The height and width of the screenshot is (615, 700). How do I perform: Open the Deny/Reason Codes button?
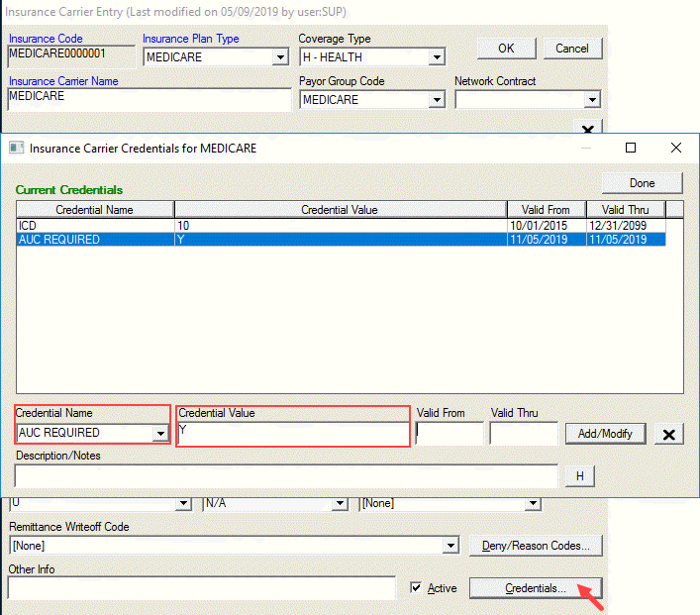536,546
